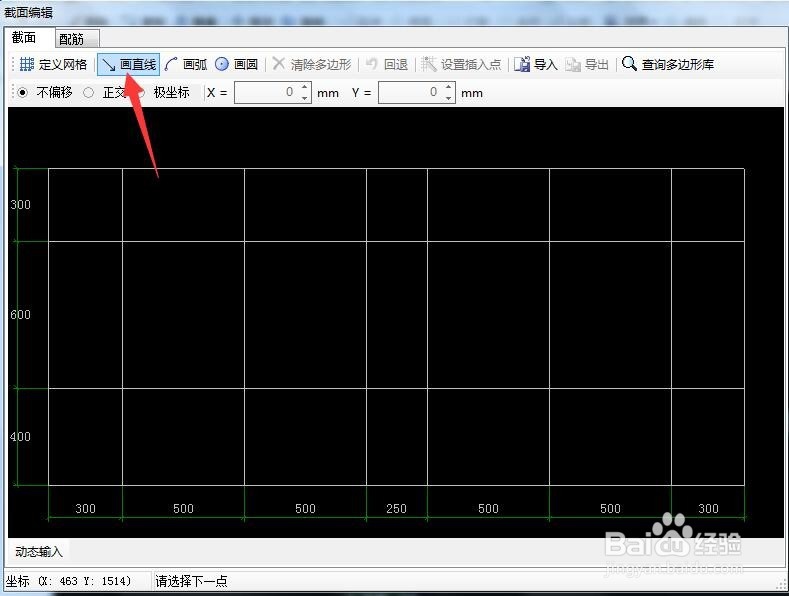Select the 画弧 draw arc tool
Viewport: 789px width, 596px height.
[186, 64]
